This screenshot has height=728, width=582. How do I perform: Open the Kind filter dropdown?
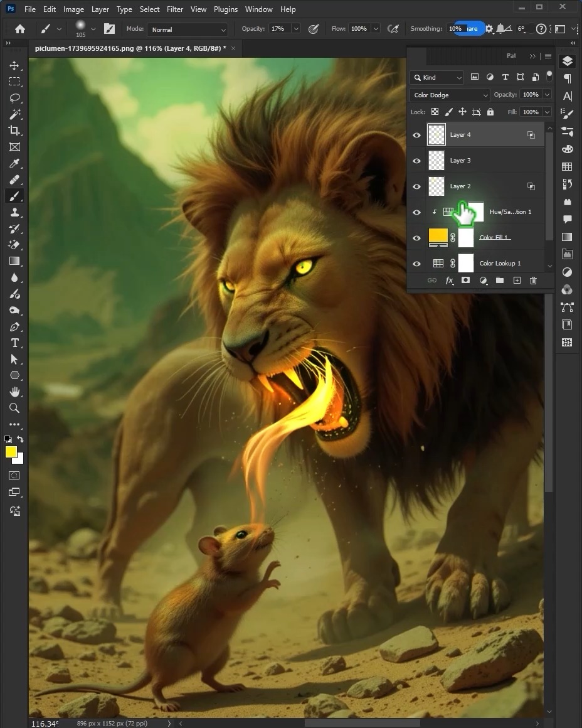point(437,78)
